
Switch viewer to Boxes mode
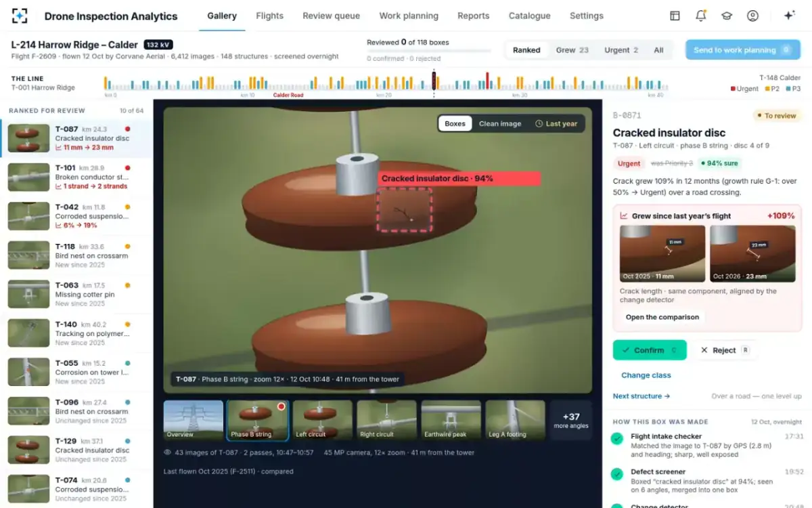pos(455,124)
